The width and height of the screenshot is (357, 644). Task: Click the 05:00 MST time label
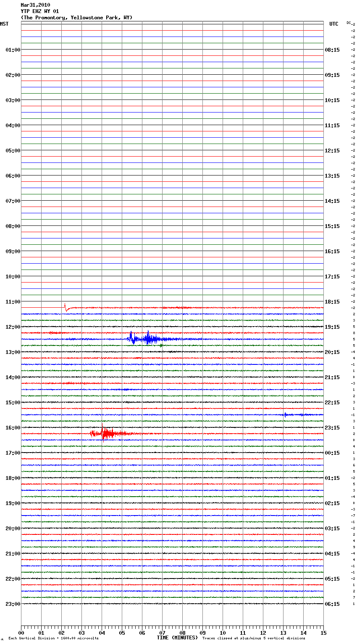[13, 151]
